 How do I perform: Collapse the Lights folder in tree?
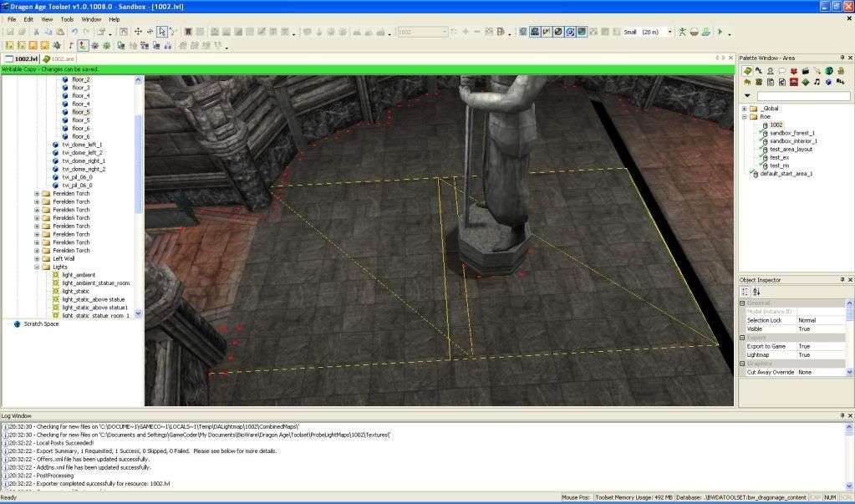point(37,267)
